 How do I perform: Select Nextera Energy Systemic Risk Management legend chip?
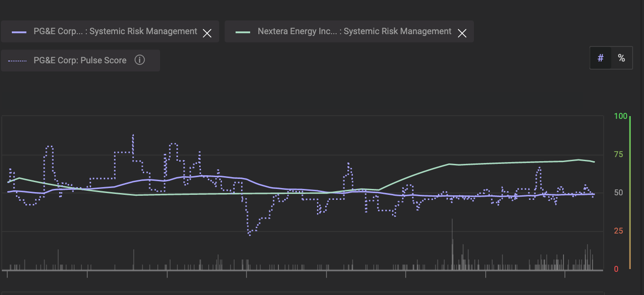(349, 31)
